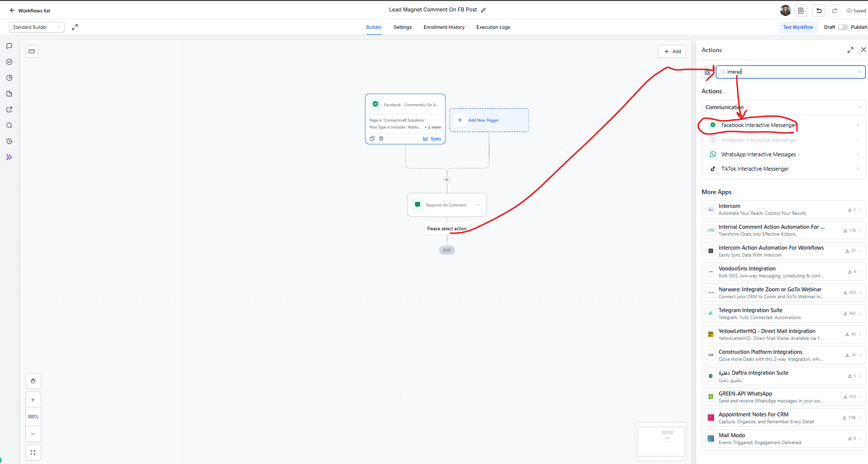Open Stats on the Facebook trigger

pos(432,139)
